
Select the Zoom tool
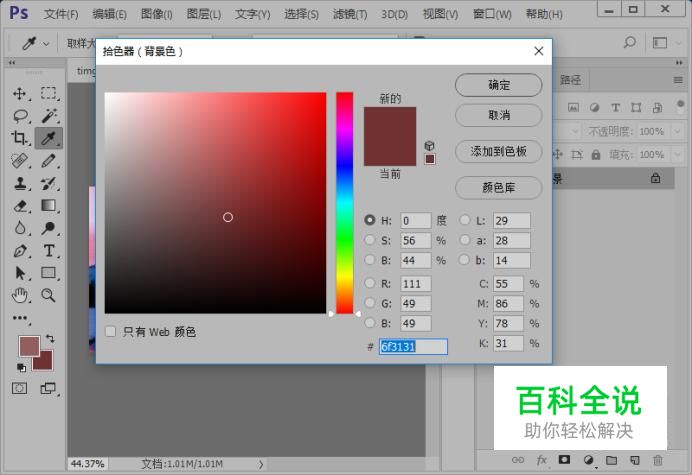click(x=49, y=295)
